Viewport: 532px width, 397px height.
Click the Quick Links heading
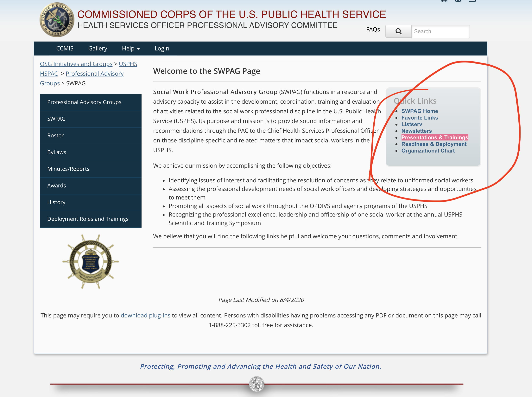pos(415,101)
